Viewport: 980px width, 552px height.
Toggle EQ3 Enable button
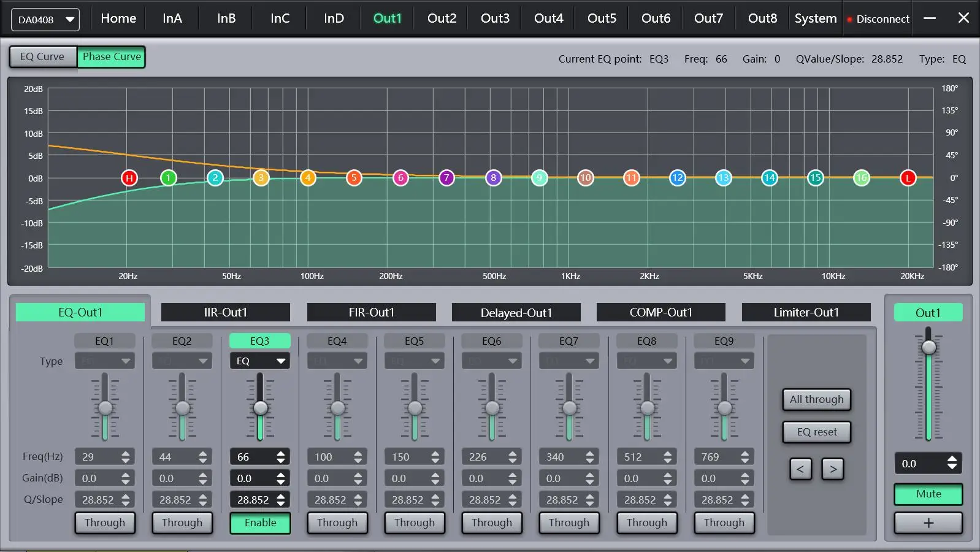260,523
